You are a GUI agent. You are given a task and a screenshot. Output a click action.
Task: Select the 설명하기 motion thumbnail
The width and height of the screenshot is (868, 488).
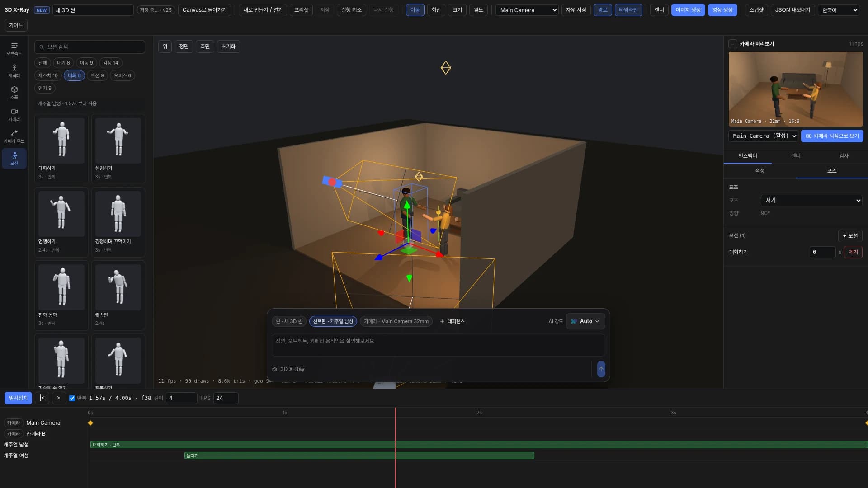118,141
